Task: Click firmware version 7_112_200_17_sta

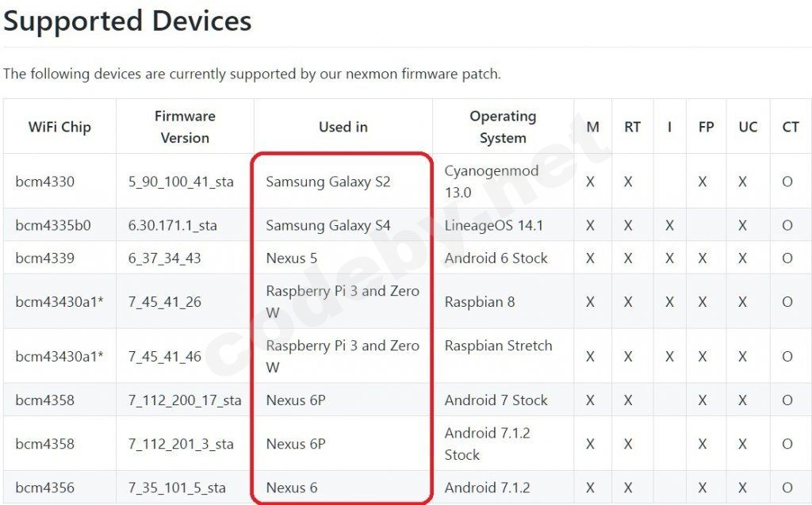Action: tap(185, 400)
